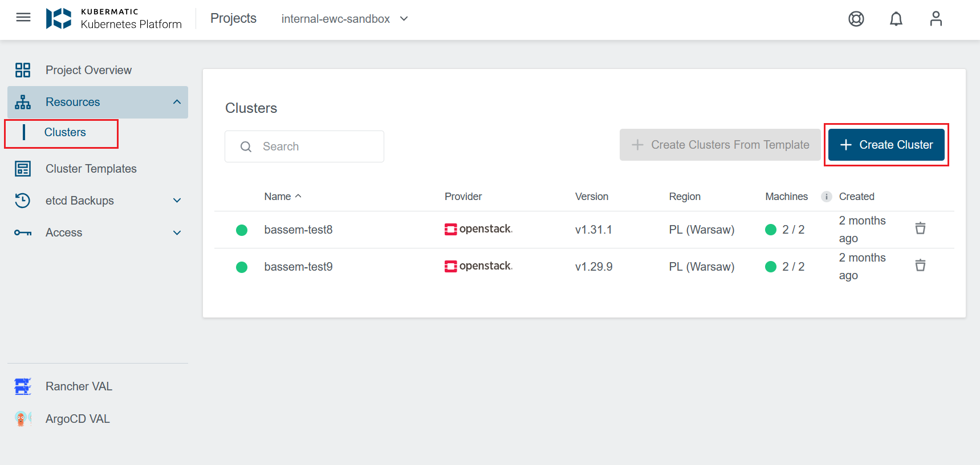980x465 pixels.
Task: Click the Provider column header
Action: pos(463,197)
